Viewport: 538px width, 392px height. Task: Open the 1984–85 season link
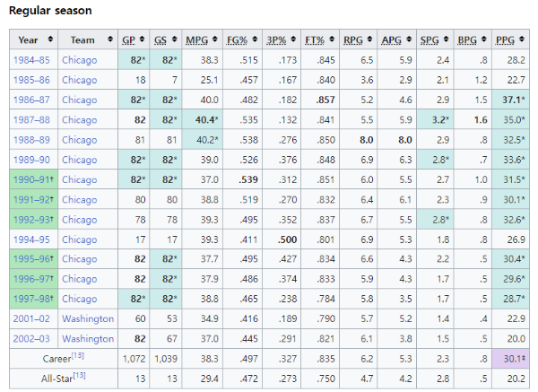coord(31,60)
